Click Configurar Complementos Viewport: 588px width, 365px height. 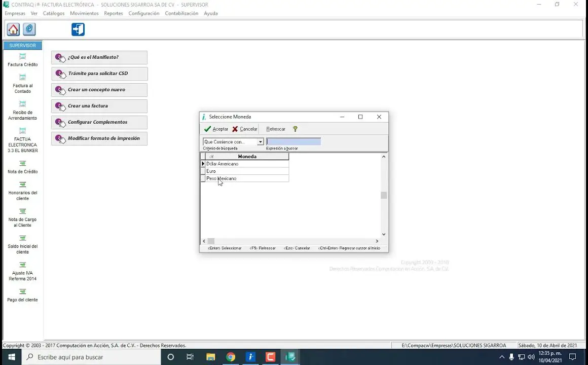pyautogui.click(x=99, y=122)
